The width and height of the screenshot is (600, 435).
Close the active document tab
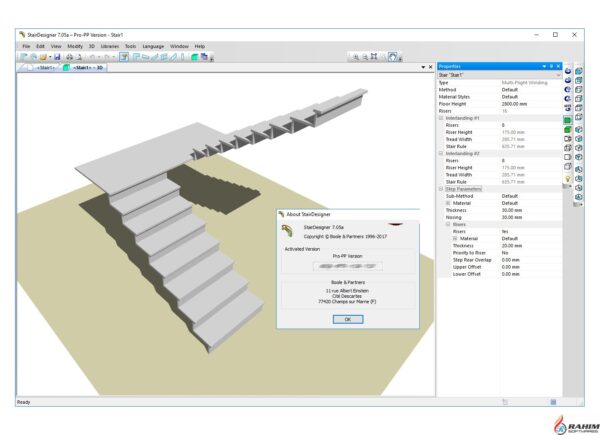tap(430, 67)
